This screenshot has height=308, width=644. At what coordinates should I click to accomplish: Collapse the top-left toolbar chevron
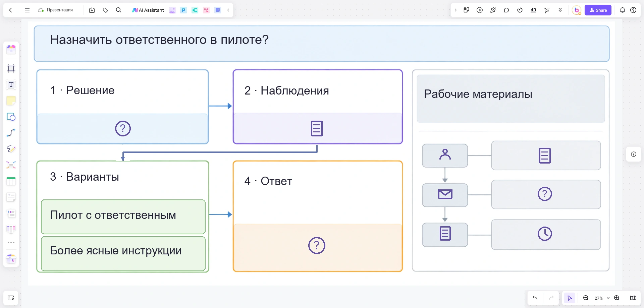pos(228,10)
